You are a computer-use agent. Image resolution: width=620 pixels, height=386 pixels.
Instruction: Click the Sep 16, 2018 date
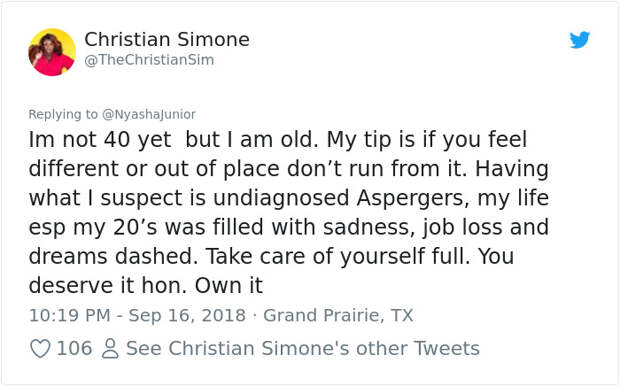[187, 315]
